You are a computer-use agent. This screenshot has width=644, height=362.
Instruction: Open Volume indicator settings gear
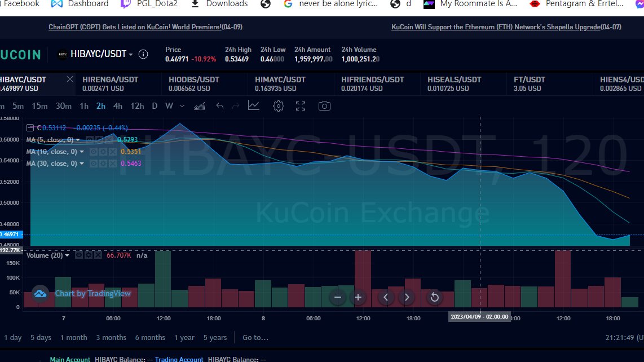click(x=89, y=255)
